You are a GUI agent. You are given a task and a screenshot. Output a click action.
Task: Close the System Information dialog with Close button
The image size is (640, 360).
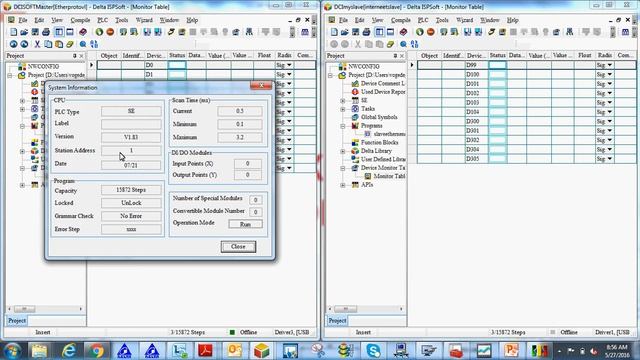click(x=238, y=247)
